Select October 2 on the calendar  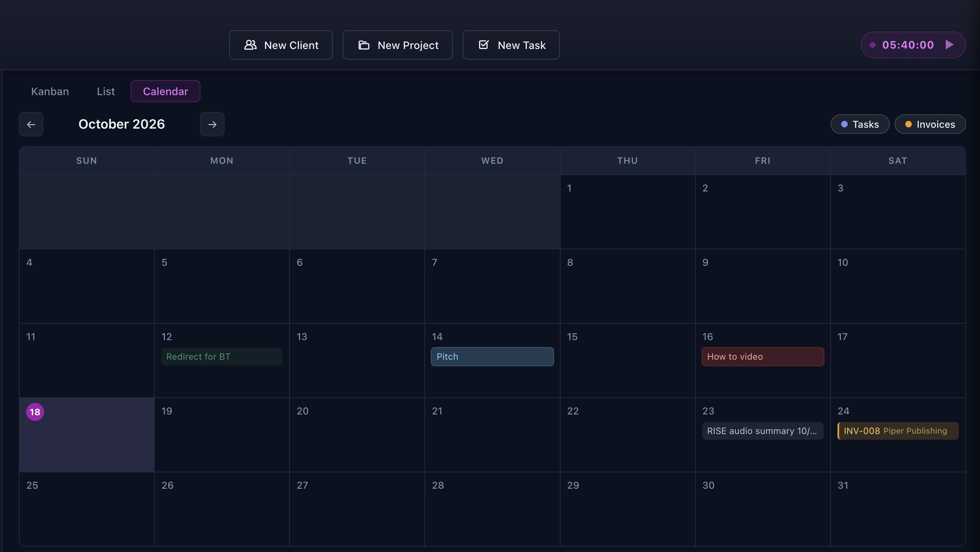[x=763, y=212]
